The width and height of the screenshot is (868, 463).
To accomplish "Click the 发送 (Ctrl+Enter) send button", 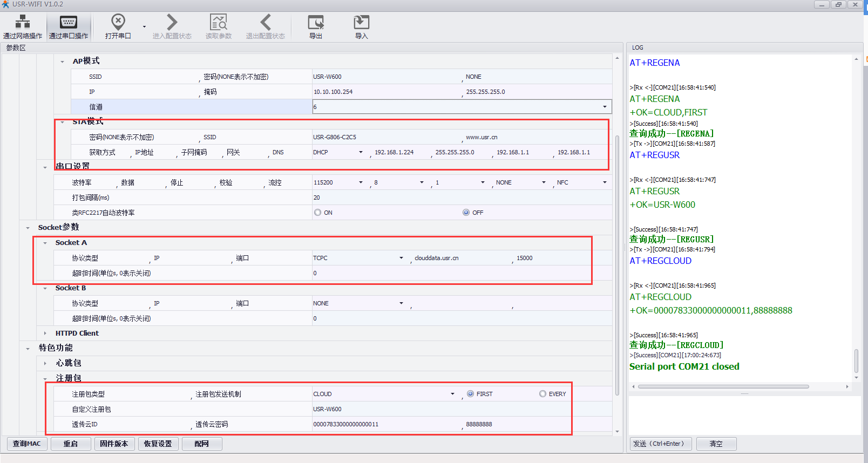I will (661, 444).
